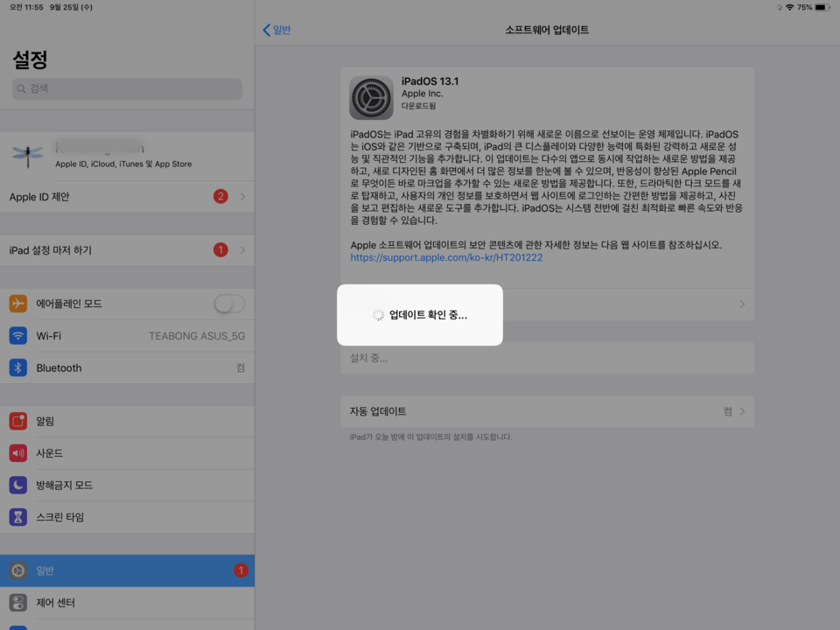
Task: Click the magnifier icon in search field
Action: [x=21, y=89]
